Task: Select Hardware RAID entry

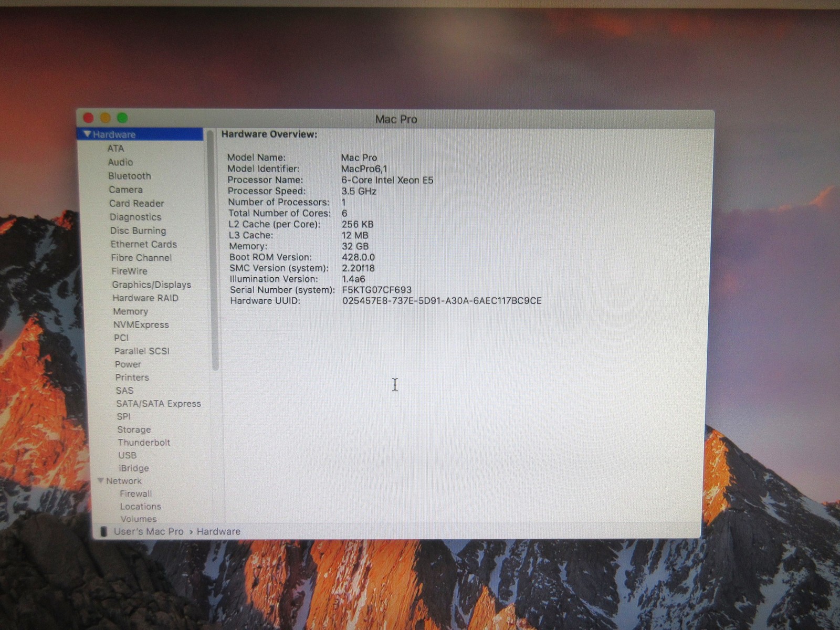Action: (145, 298)
